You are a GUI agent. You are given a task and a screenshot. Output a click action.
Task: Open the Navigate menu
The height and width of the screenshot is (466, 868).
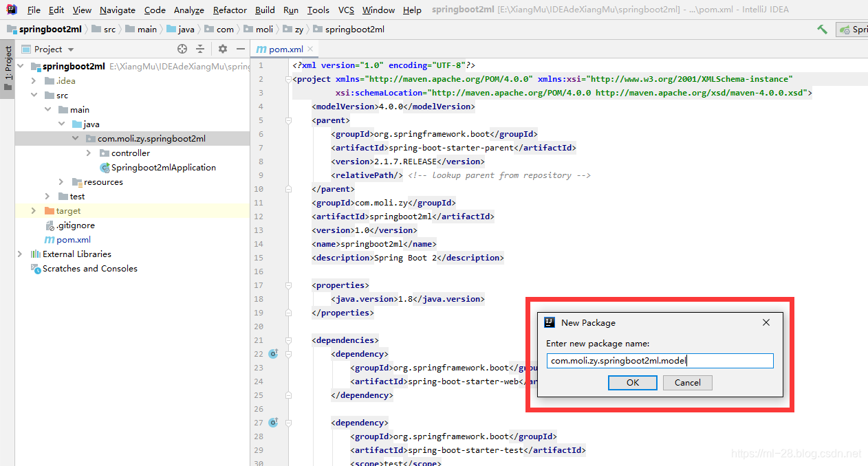pos(118,10)
